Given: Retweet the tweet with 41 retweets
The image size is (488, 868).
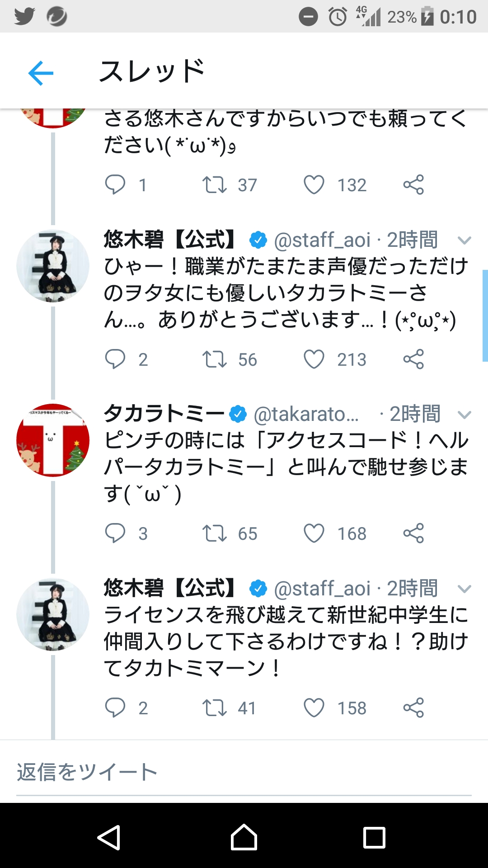Looking at the screenshot, I should tap(214, 708).
